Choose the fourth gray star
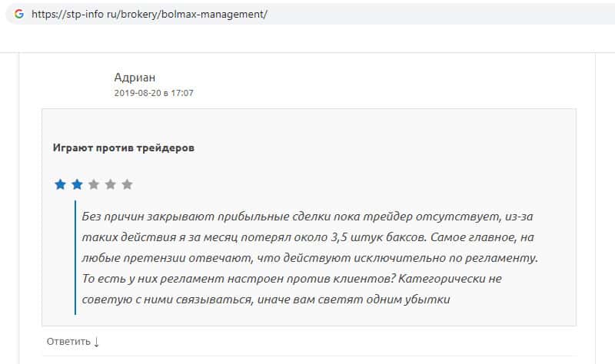Screen dimensions: 615x364 111,184
